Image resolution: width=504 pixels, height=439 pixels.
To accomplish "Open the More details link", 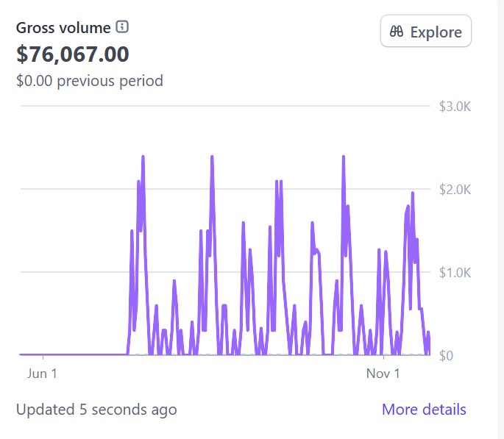I will [x=423, y=409].
